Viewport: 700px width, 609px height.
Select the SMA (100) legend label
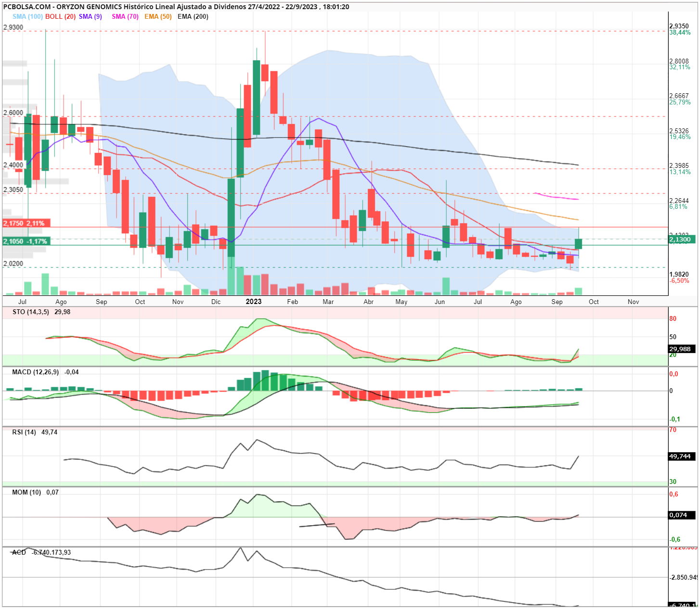27,16
